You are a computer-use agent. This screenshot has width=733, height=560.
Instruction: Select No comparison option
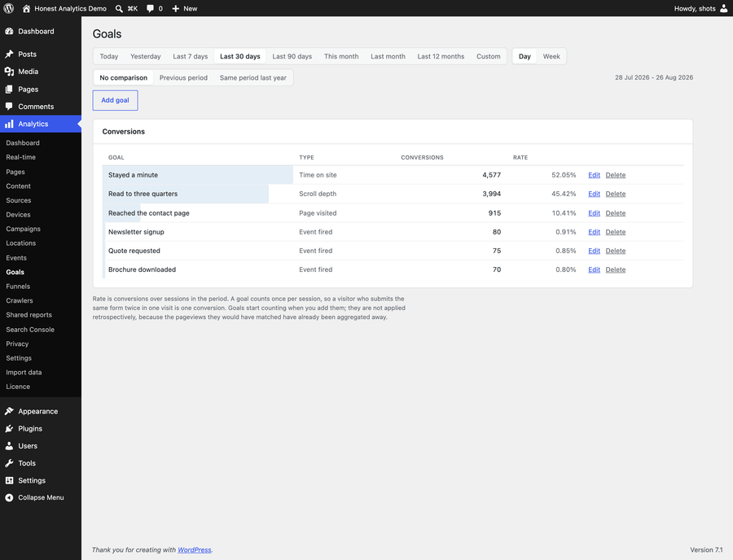tap(124, 77)
